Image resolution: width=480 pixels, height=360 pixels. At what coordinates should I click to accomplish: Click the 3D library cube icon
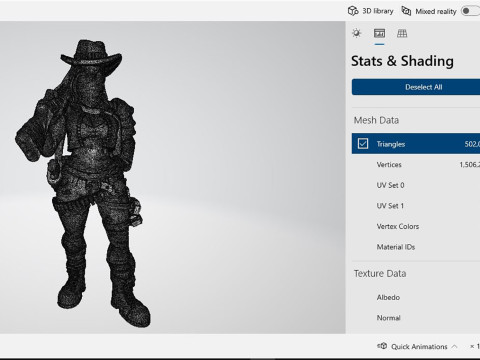(x=353, y=11)
